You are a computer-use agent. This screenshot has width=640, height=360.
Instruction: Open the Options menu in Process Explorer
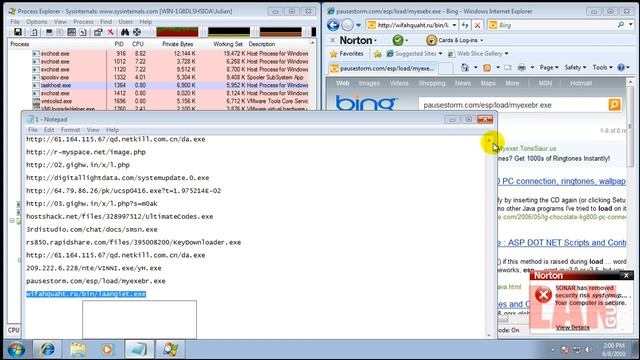tap(36, 22)
